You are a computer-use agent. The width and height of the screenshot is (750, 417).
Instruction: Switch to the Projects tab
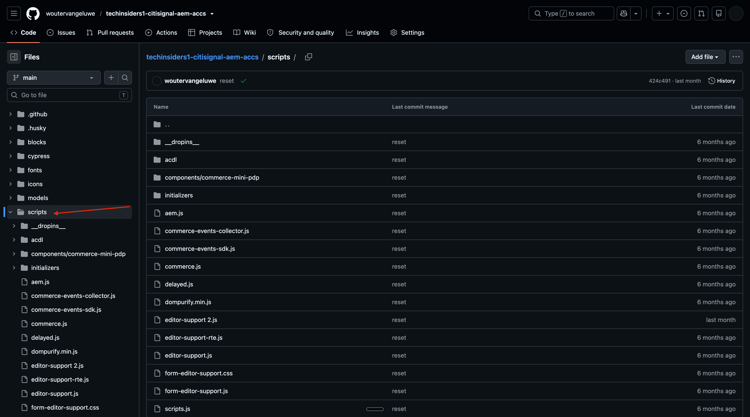(205, 33)
